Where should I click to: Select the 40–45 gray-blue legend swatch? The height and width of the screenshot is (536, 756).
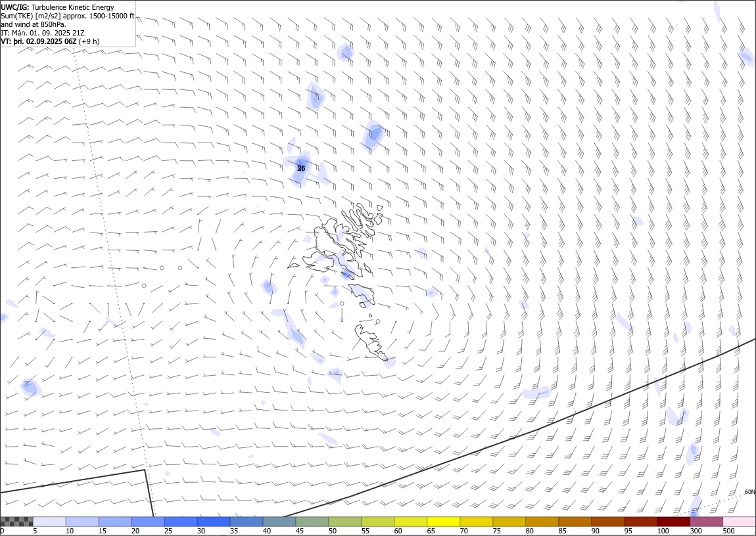tap(279, 522)
